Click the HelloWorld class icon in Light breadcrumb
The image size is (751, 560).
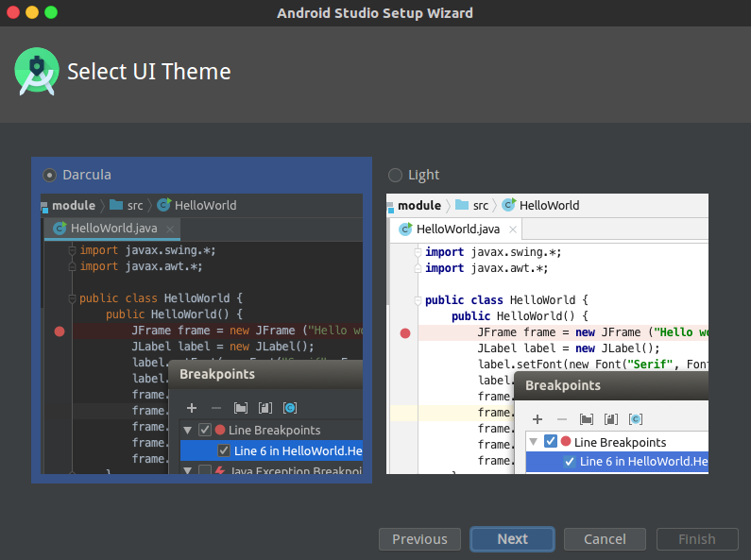pyautogui.click(x=509, y=205)
